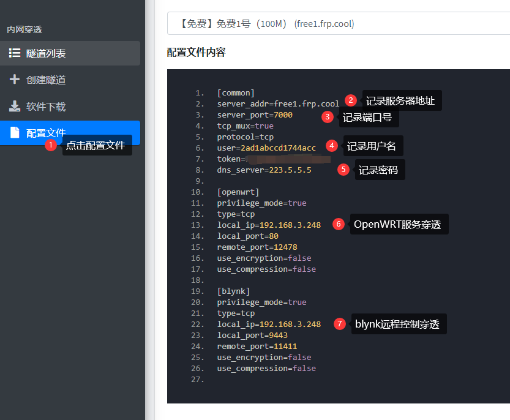Click use_encryption=false on line 16

point(264,258)
